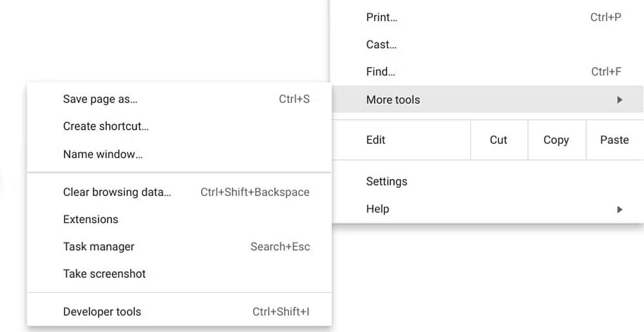
Task: Select Take screenshot option
Action: pyautogui.click(x=179, y=273)
